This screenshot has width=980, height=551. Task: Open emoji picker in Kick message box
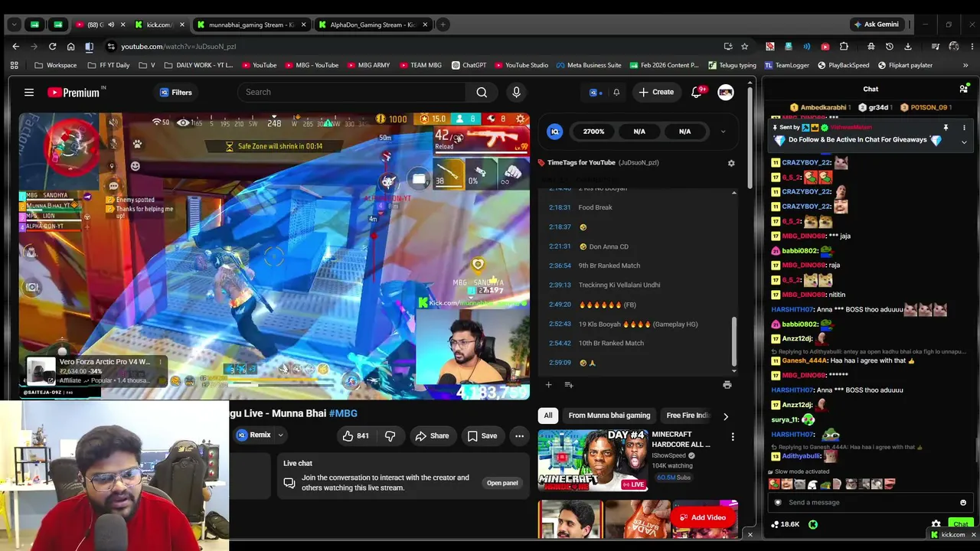click(963, 503)
